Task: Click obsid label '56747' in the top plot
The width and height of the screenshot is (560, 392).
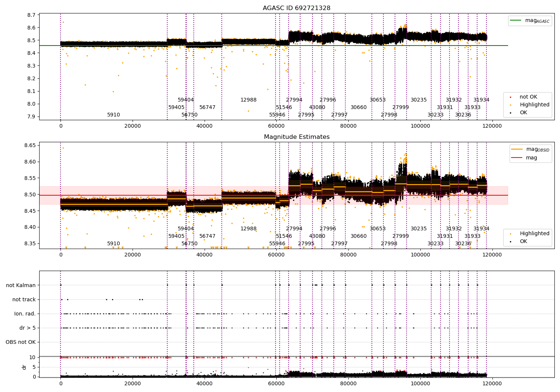Action: (x=207, y=108)
